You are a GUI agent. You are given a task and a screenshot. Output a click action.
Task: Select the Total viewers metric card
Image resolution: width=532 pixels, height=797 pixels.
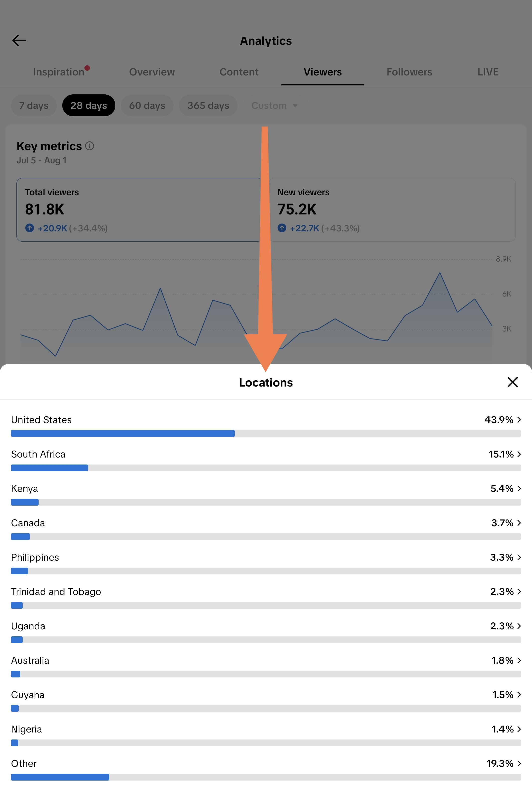tap(138, 210)
